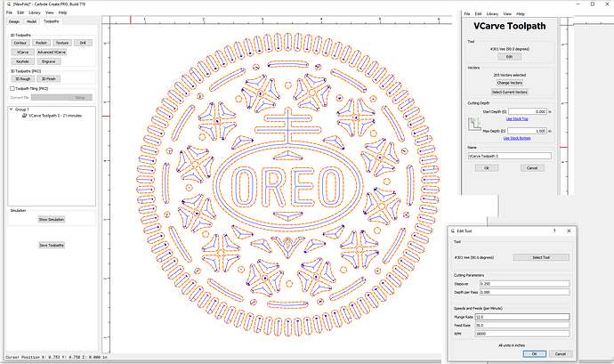The width and height of the screenshot is (614, 364).
Task: Click the RPM input field
Action: click(522, 334)
